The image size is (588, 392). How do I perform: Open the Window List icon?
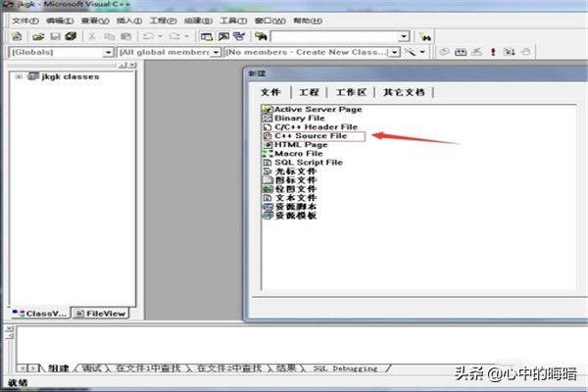click(x=239, y=36)
